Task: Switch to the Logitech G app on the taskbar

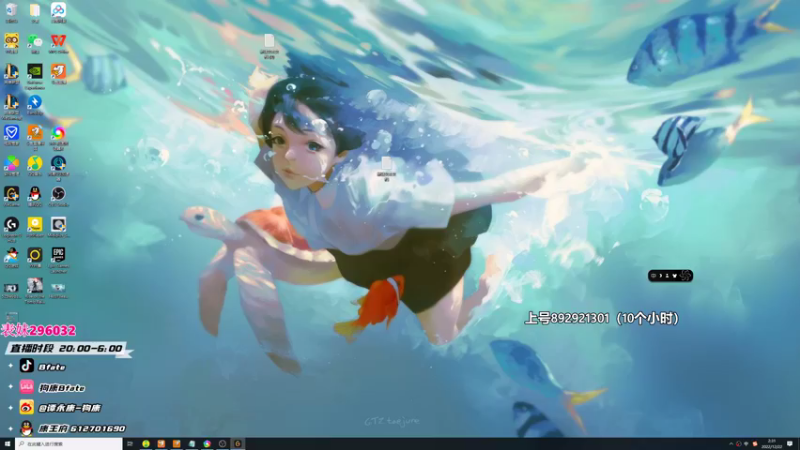Action: (237, 444)
